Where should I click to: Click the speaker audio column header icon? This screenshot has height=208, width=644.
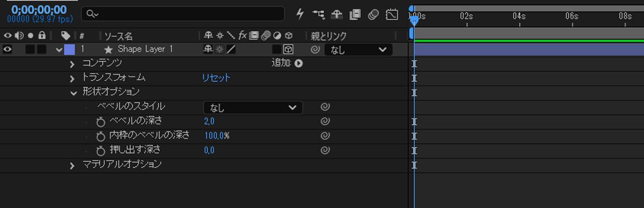point(20,36)
